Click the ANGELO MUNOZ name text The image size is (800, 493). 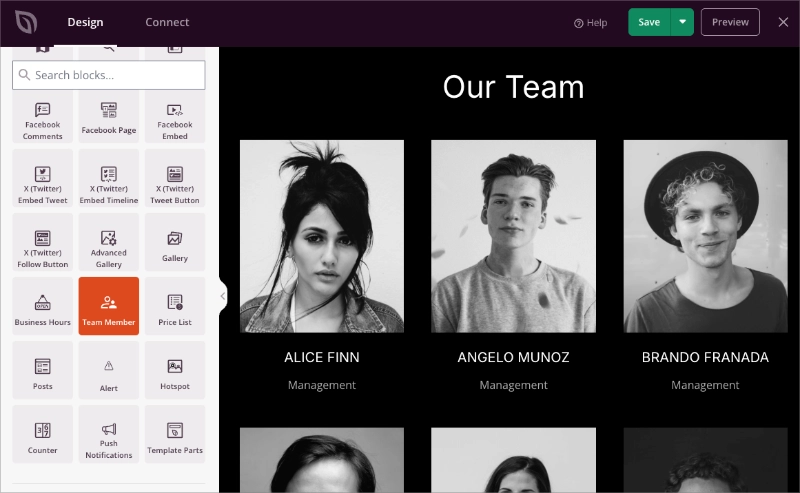click(513, 357)
